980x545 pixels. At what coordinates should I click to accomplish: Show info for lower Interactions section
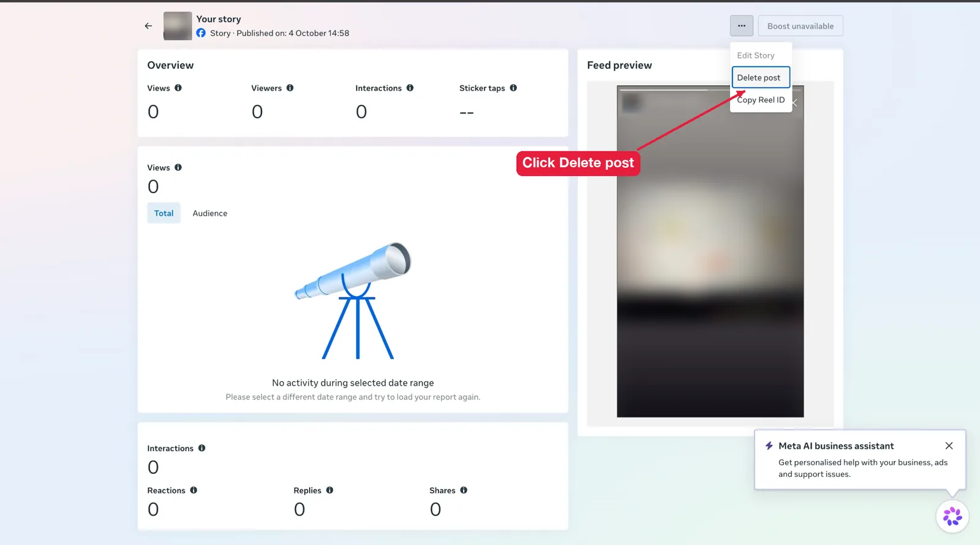coord(202,448)
